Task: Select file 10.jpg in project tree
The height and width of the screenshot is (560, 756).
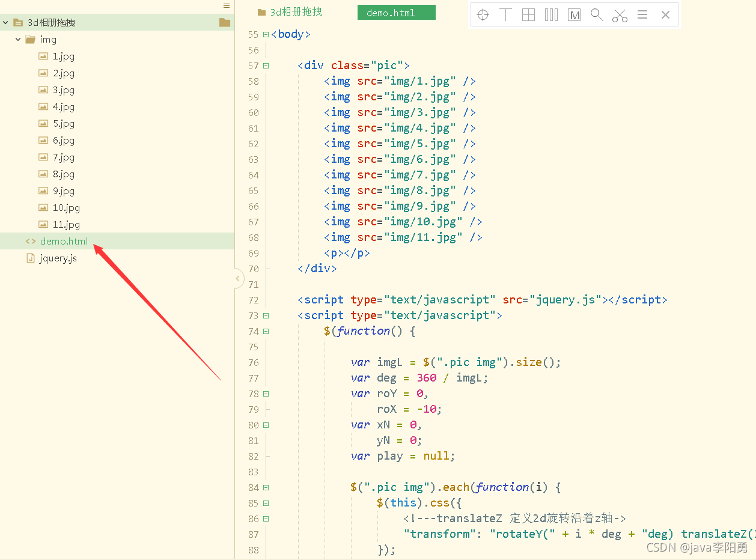Action: click(x=66, y=208)
